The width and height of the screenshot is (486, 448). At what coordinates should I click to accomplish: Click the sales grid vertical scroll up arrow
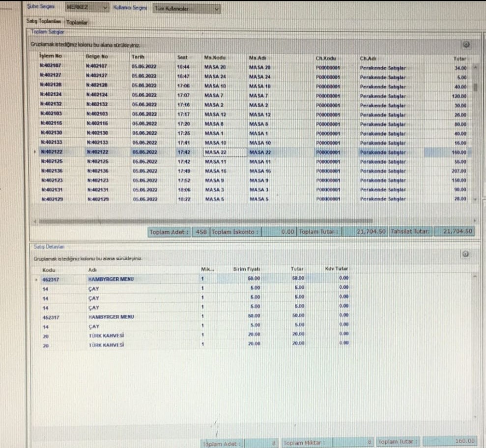coord(475,67)
